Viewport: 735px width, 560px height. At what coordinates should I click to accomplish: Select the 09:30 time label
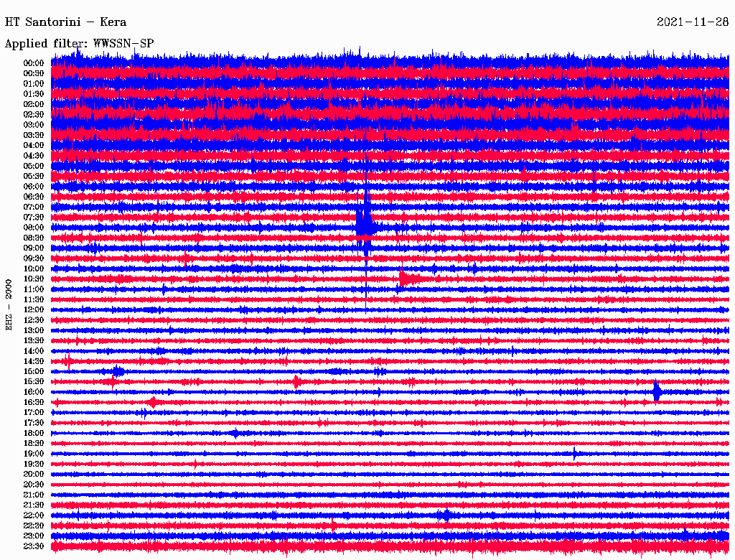[x=34, y=258]
